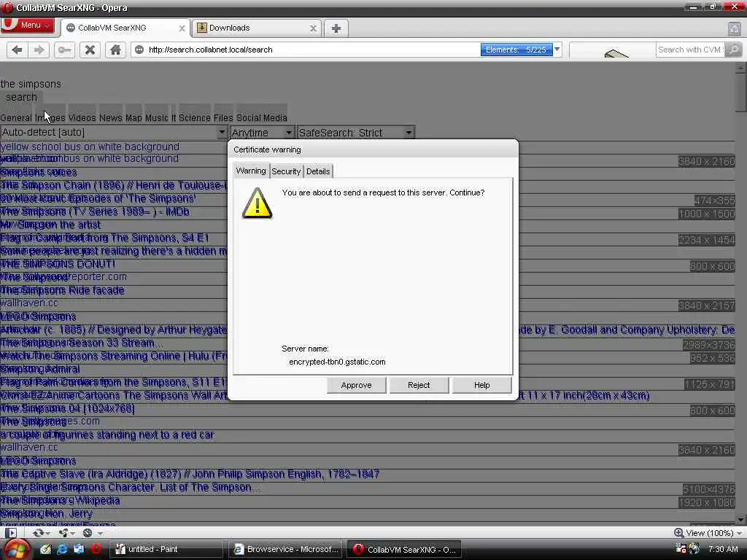Open 'a couple of figurines standing' result

coord(107,435)
